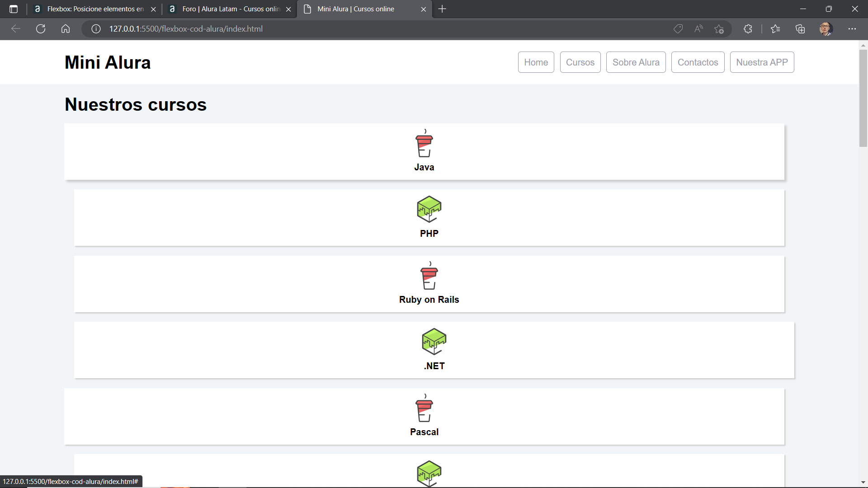Close the Mini Alura tab
Screen dimensions: 868x488
click(424, 9)
